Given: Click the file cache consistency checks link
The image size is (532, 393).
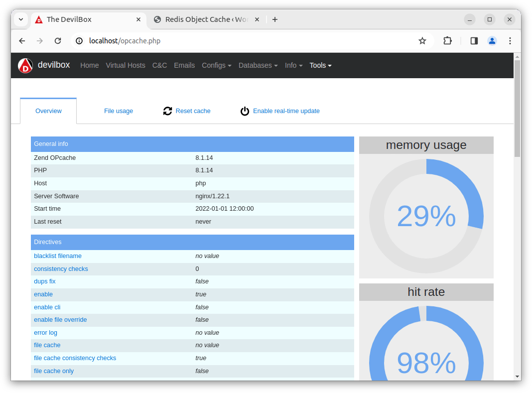Looking at the screenshot, I should pos(75,358).
